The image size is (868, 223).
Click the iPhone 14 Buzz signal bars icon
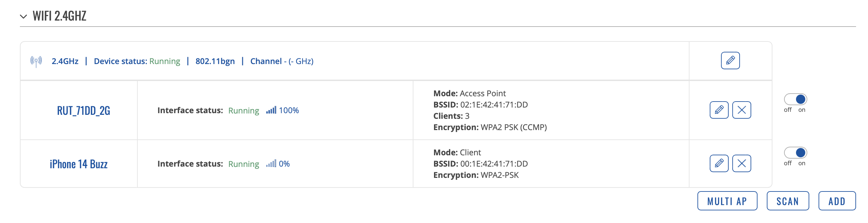click(x=271, y=164)
